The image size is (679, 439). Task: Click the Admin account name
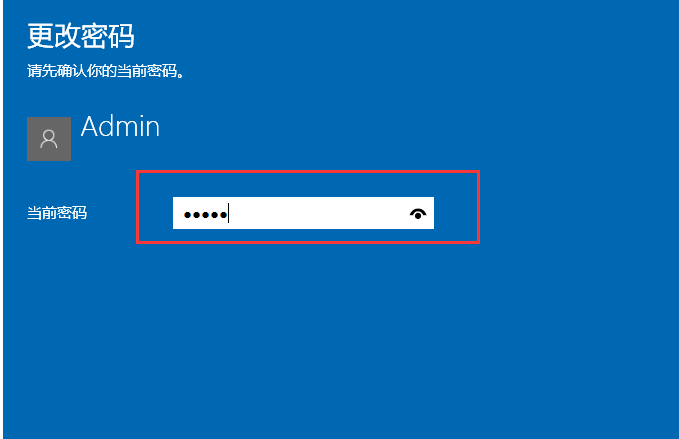[x=120, y=126]
